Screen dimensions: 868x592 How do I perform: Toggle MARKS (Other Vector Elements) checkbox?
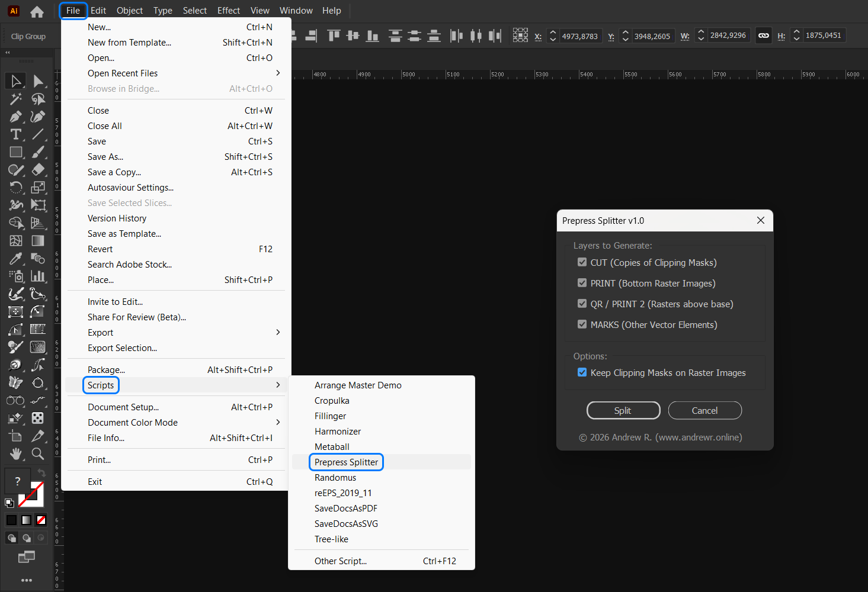tap(582, 324)
